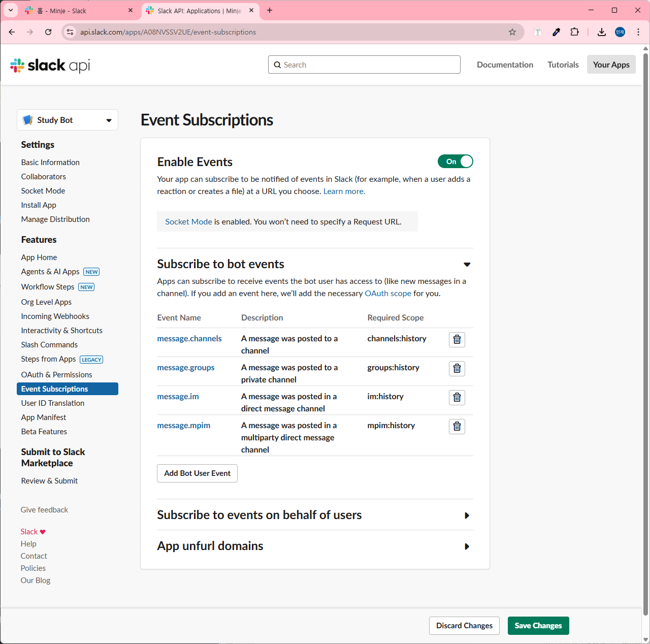
Task: Open the browser extensions puzzle icon
Action: 574,32
